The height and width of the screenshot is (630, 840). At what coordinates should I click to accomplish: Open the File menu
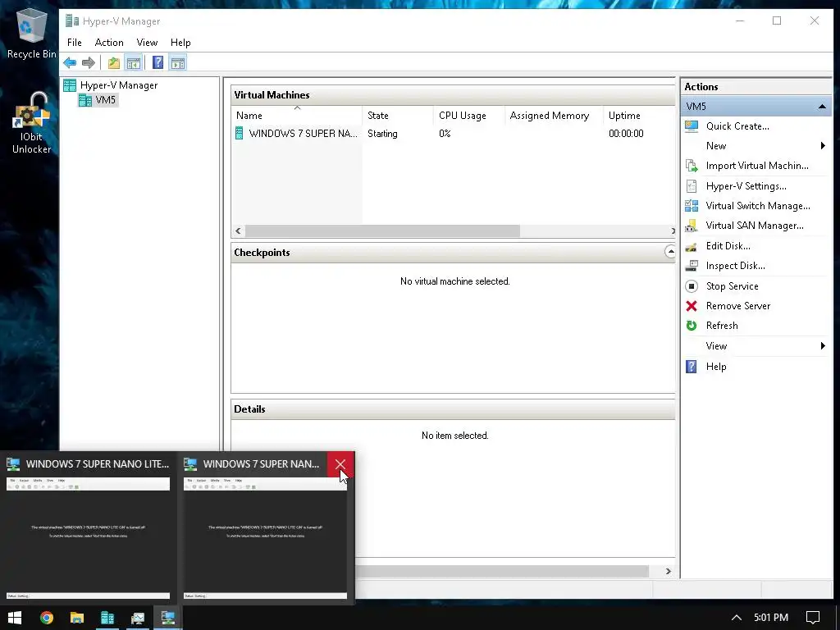[x=75, y=43]
